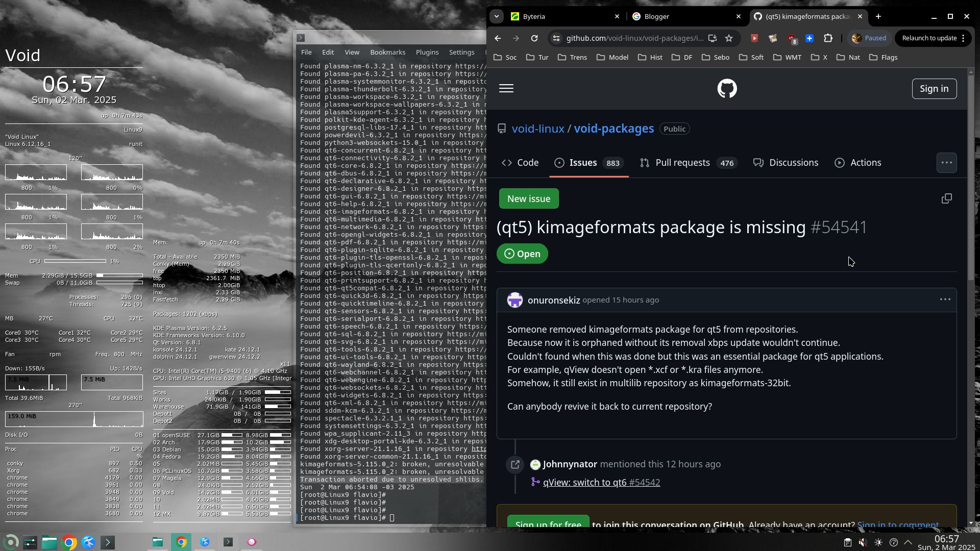Open the system monitor gauge tray icon

[893, 542]
